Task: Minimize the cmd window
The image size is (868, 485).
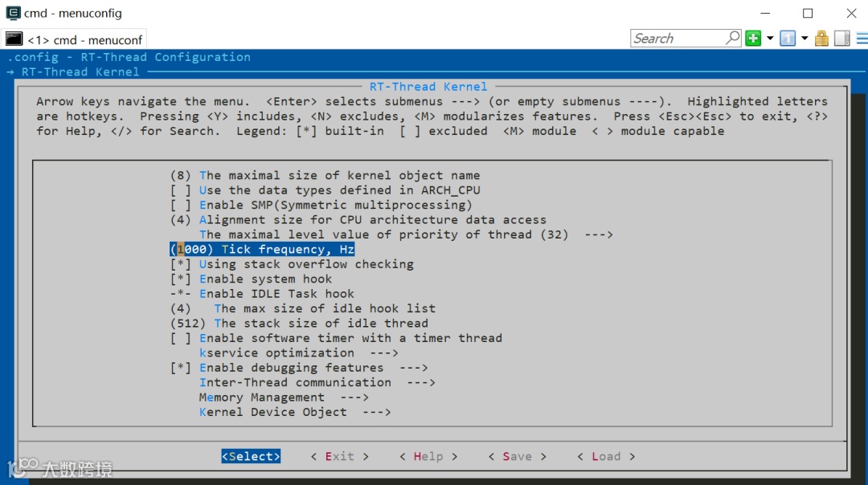Action: click(x=766, y=13)
